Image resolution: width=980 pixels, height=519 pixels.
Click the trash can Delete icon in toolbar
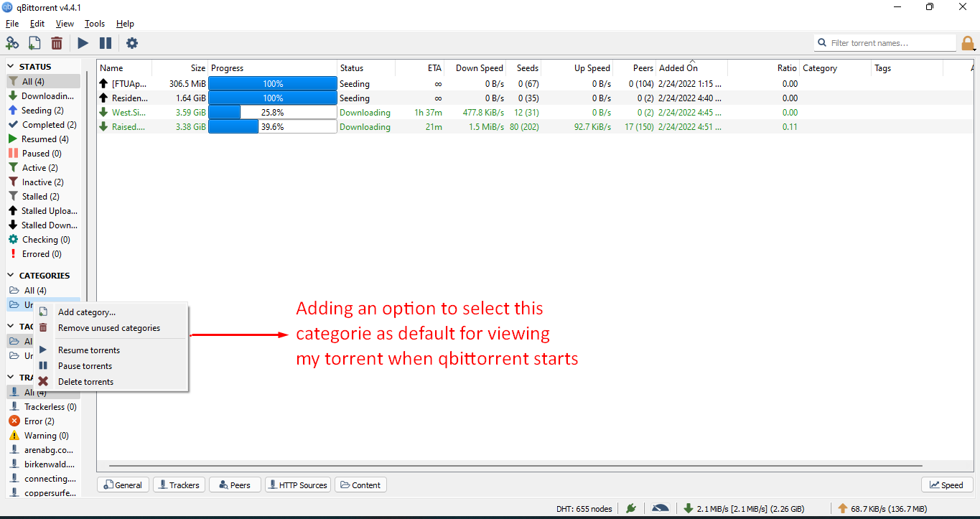tap(57, 43)
